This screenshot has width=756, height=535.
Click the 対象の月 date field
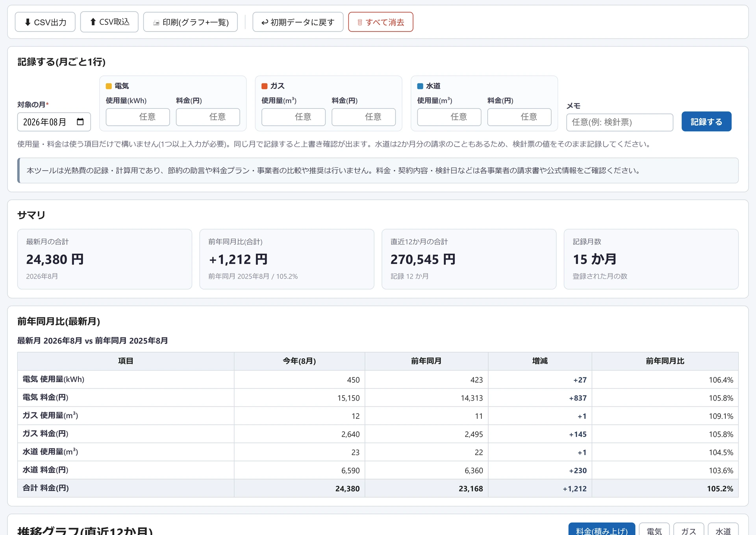pyautogui.click(x=54, y=122)
